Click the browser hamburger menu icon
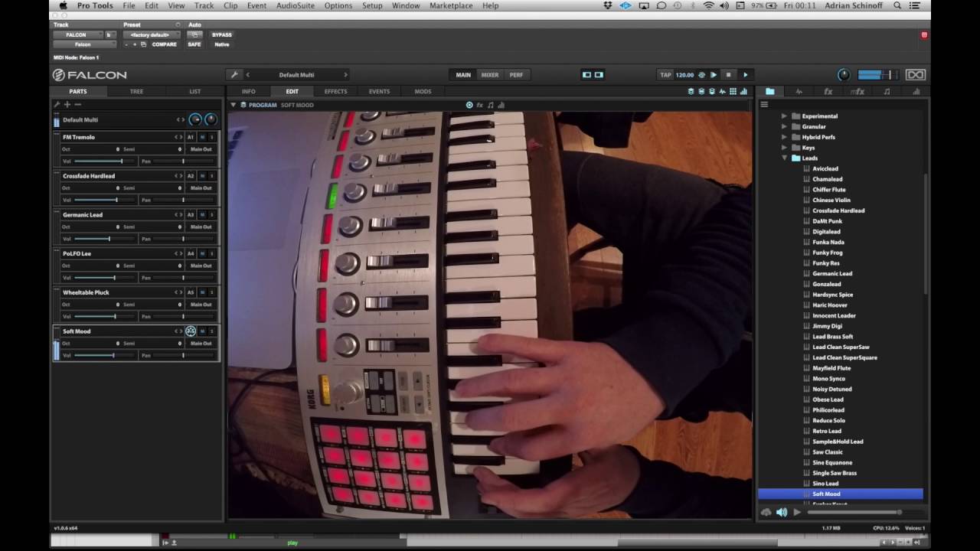Viewport: 980px width, 551px height. pos(764,105)
